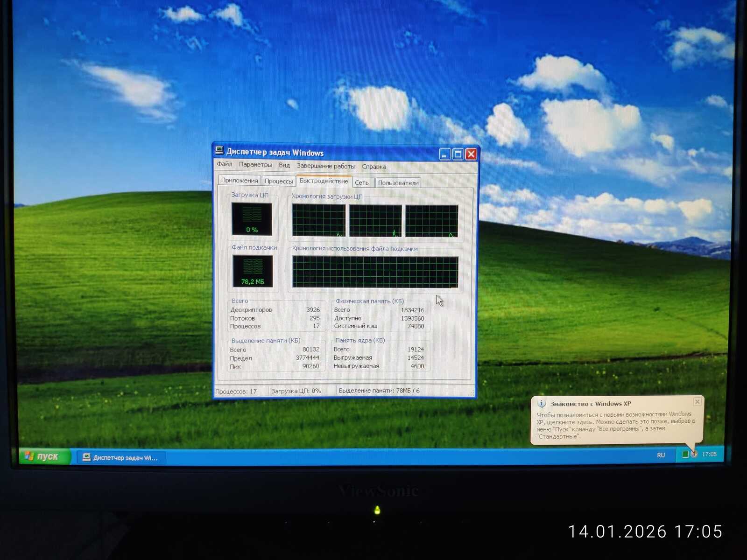
Task: Open the пуск Start menu
Action: 44,456
